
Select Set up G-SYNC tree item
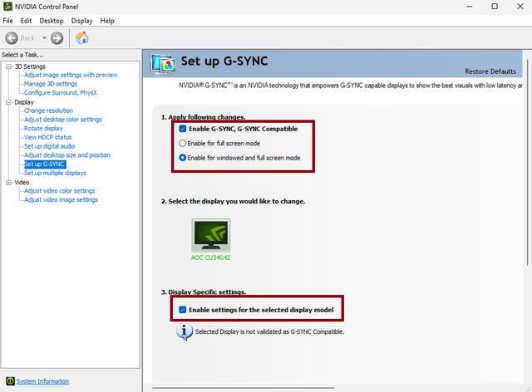click(x=45, y=164)
